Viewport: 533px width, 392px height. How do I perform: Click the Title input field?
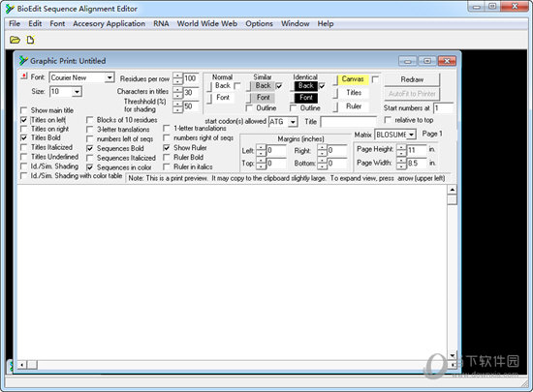[349, 122]
